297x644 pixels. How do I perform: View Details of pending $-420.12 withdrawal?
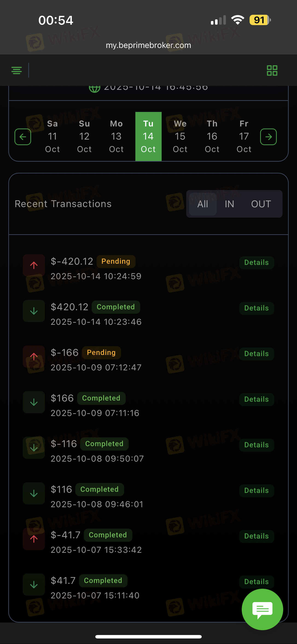256,263
